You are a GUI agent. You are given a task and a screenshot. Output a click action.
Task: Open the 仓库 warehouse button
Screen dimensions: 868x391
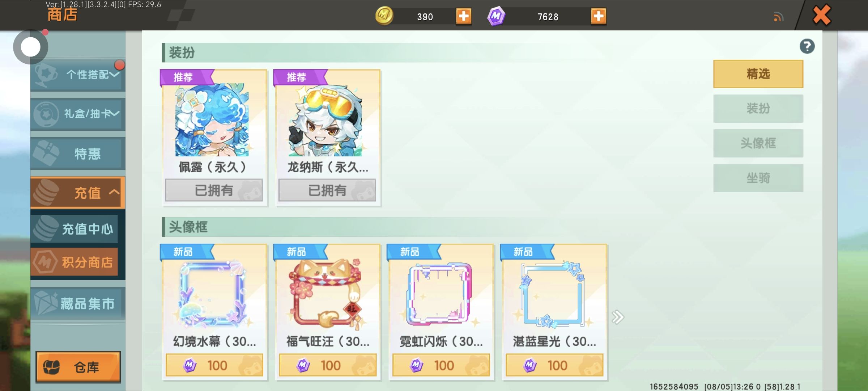[x=78, y=367]
